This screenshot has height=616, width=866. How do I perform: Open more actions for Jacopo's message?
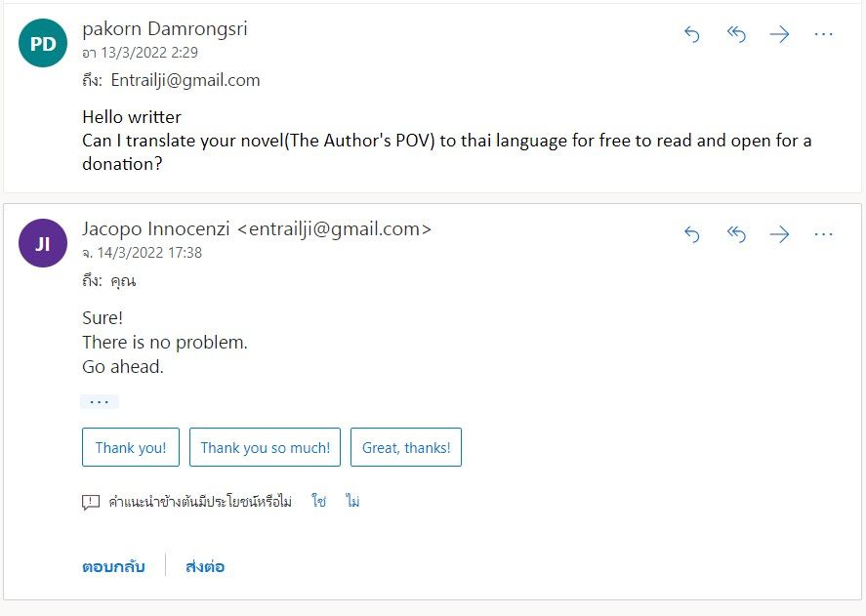coord(823,234)
